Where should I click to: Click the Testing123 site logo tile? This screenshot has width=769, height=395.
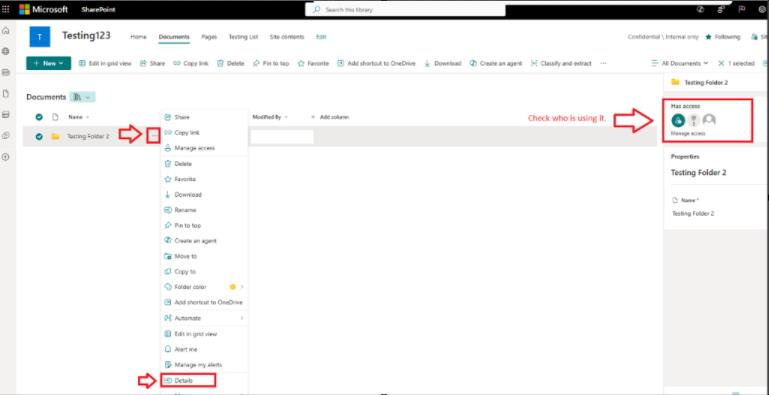point(40,37)
